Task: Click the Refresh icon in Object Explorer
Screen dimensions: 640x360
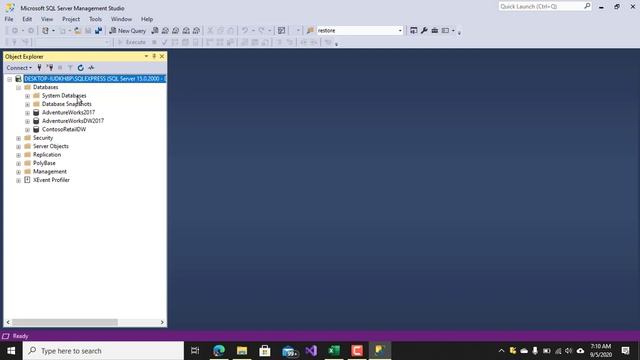Action: 81,68
